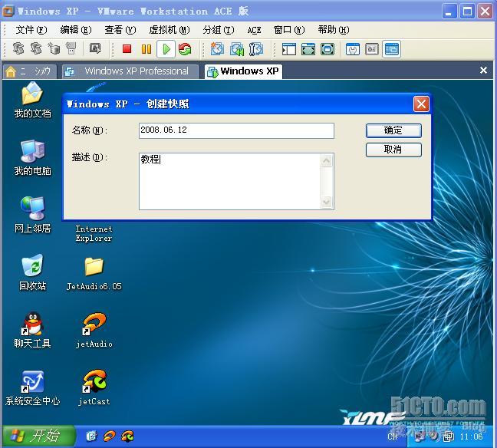This screenshot has height=448, width=497.
Task: Open the 编辑(E) menu
Action: [76, 30]
